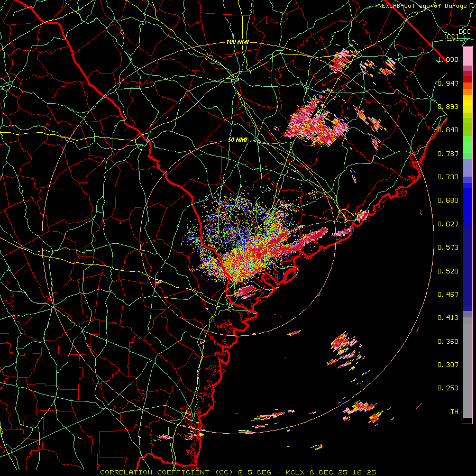This screenshot has height=476, width=476.
Task: Click the 16:25 timestamp in the caption
Action: tap(364, 472)
